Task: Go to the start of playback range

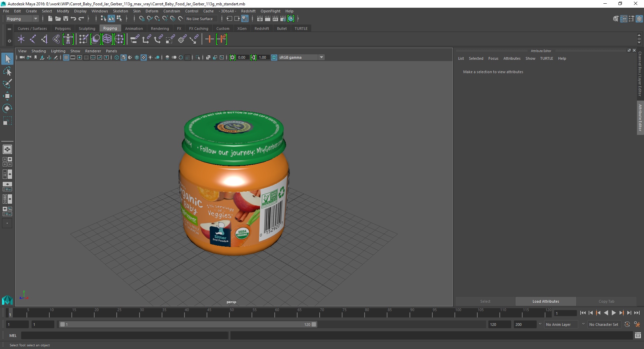Action: (x=583, y=313)
